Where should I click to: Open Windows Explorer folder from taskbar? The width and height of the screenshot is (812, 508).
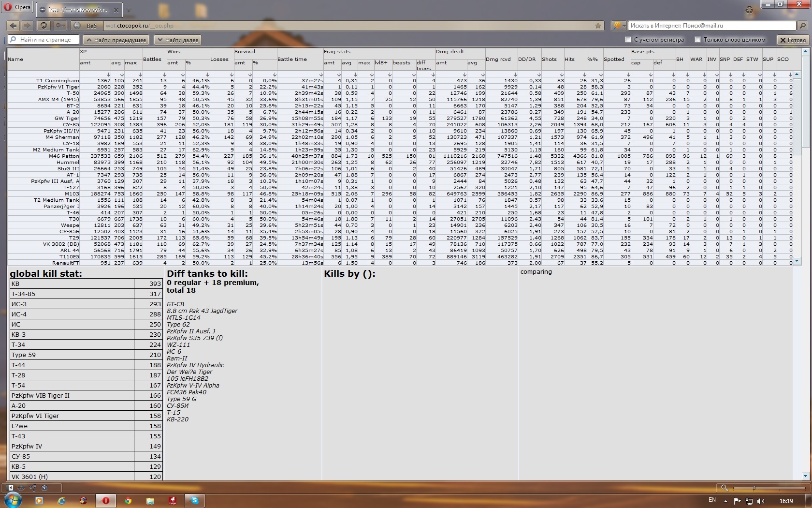(150, 501)
